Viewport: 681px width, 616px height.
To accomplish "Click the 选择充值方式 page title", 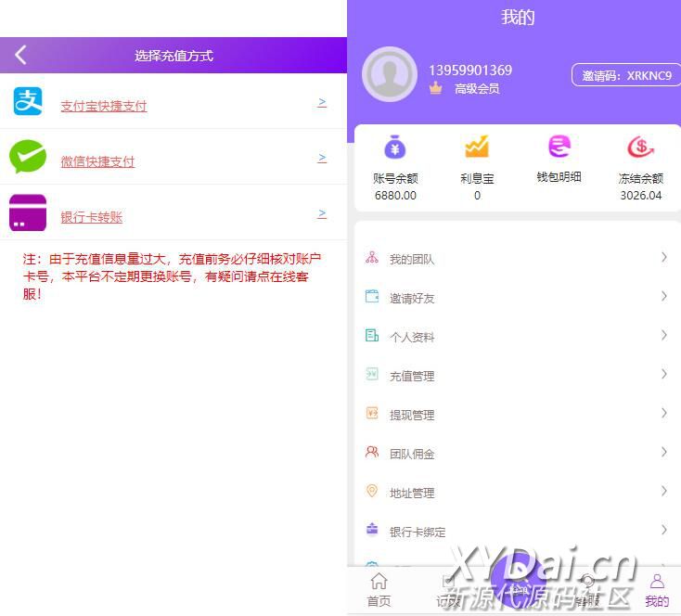I will pos(173,56).
